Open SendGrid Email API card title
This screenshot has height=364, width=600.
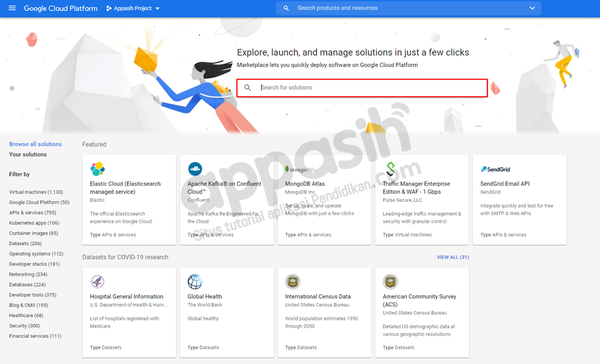505,184
